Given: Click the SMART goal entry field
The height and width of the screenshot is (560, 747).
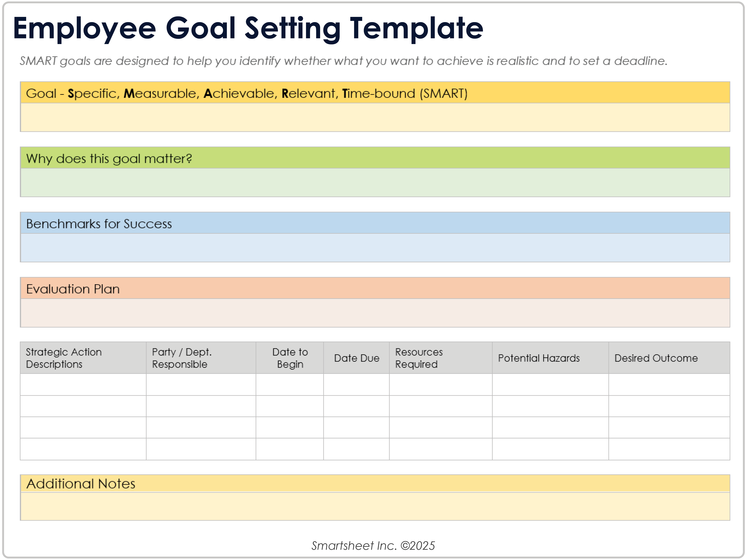Looking at the screenshot, I should [375, 117].
